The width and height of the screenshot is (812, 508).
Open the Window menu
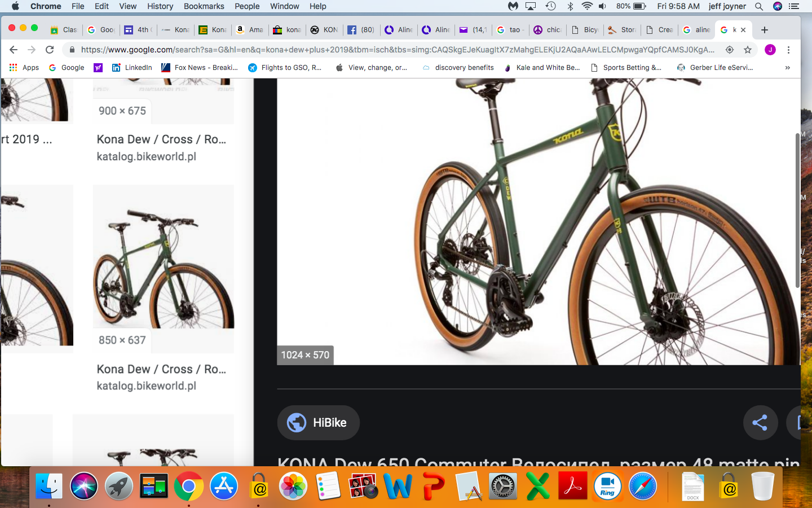point(285,6)
